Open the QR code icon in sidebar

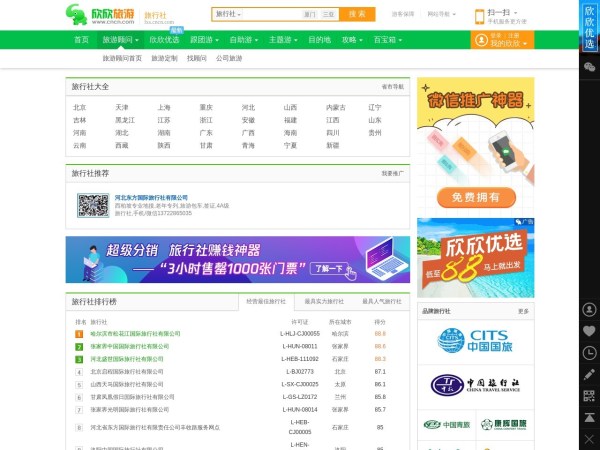click(589, 396)
